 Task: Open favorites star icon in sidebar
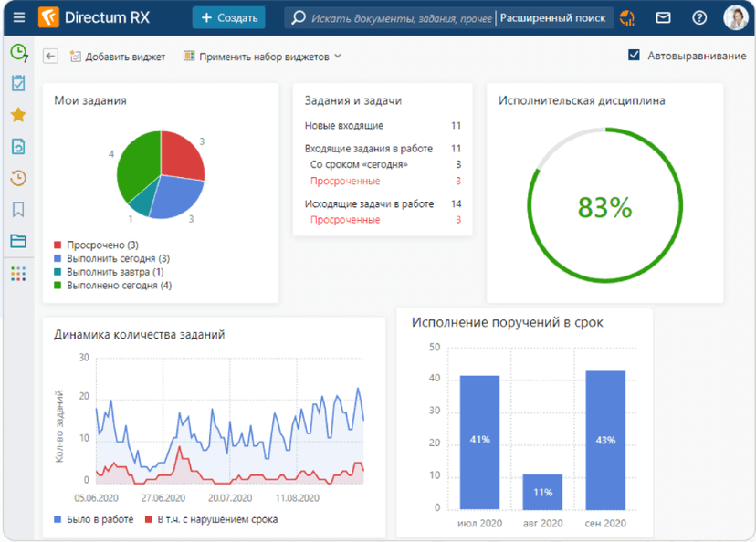pyautogui.click(x=17, y=115)
